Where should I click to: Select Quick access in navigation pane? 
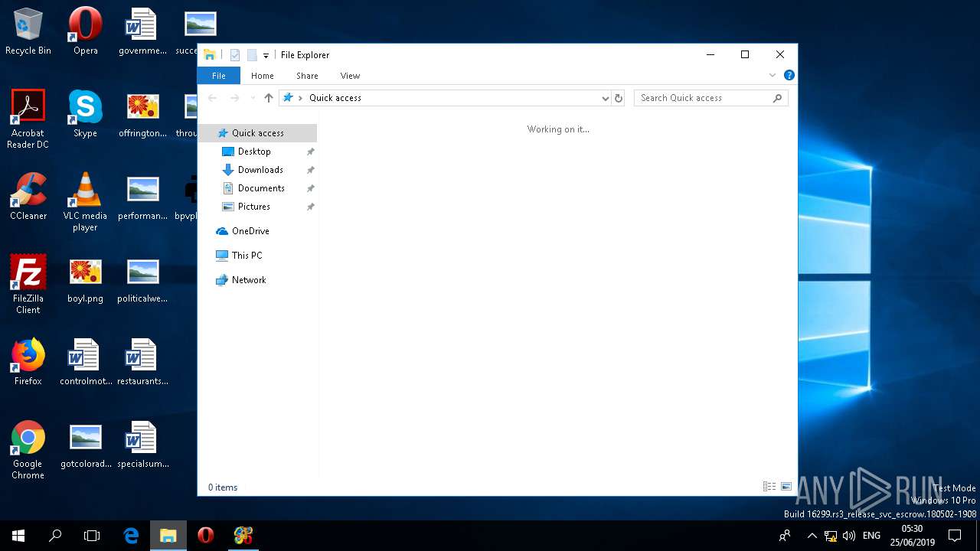point(257,133)
